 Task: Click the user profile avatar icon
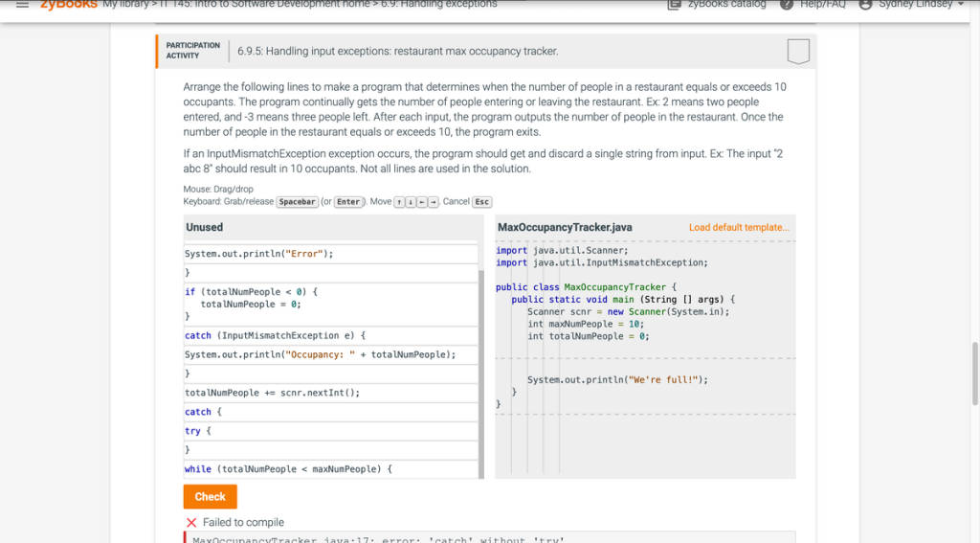click(866, 5)
